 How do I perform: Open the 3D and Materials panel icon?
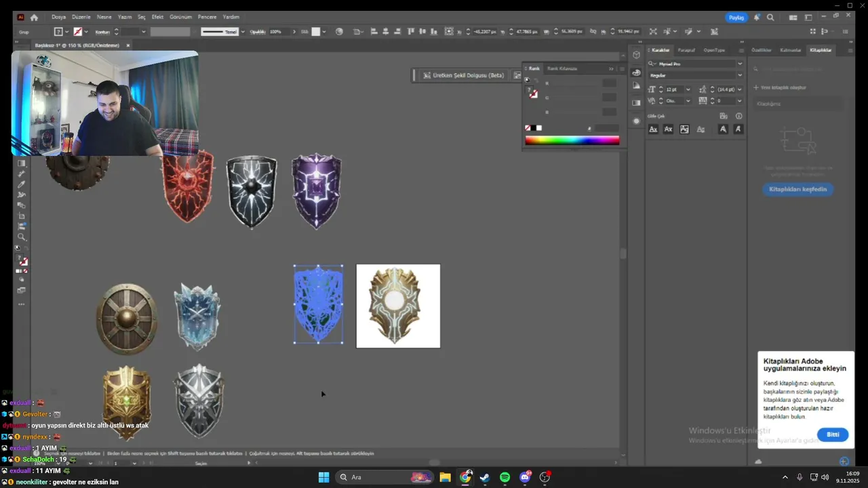[636, 55]
